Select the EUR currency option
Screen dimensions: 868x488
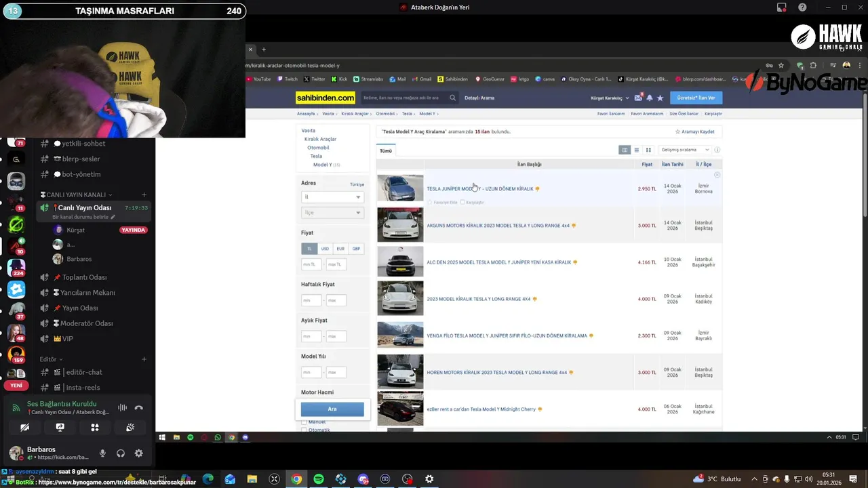point(340,249)
